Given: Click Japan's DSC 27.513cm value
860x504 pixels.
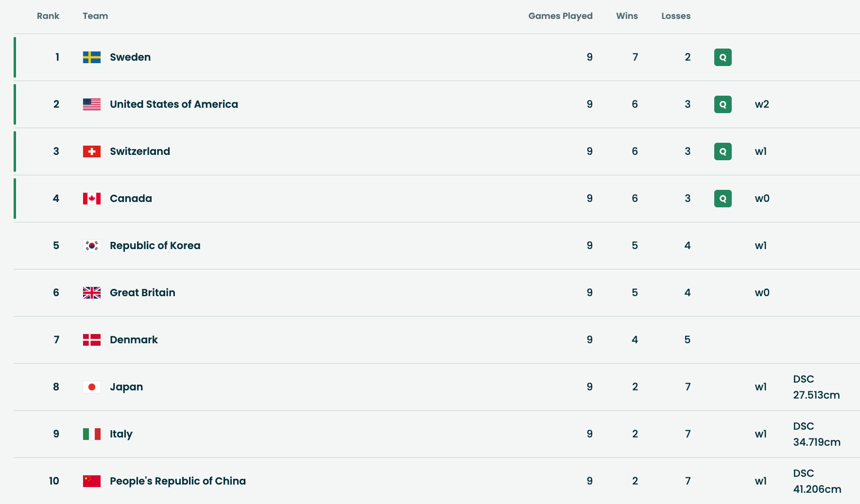Looking at the screenshot, I should point(816,387).
